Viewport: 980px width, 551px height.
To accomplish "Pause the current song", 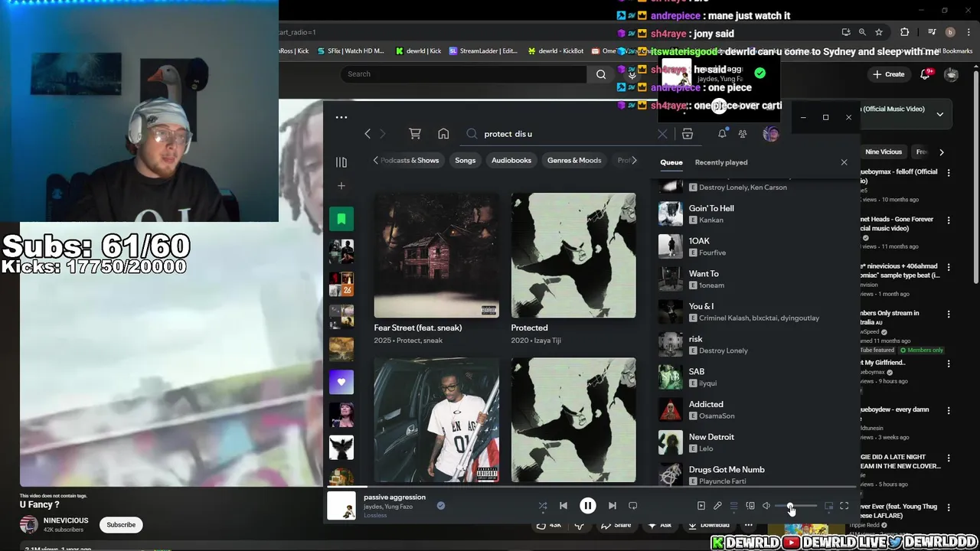I will (588, 506).
